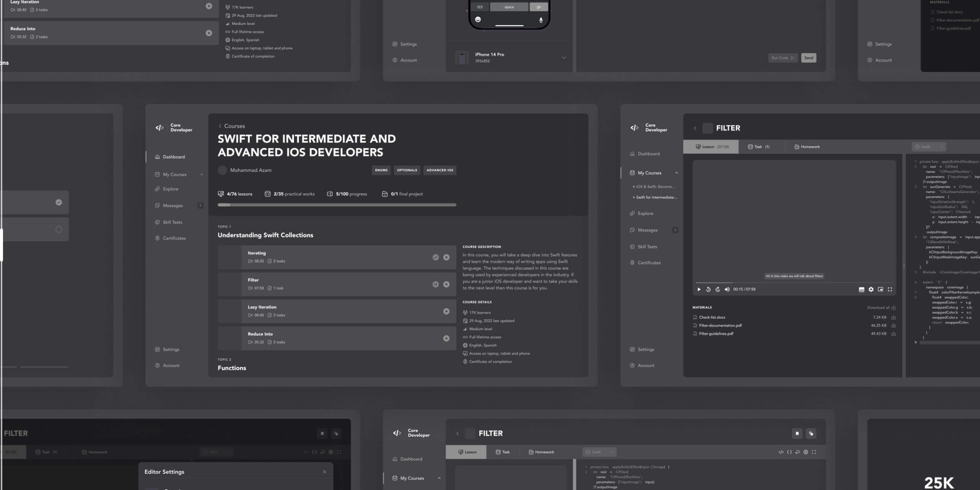
Task: Download the Check-list.docx material
Action: (x=893, y=317)
